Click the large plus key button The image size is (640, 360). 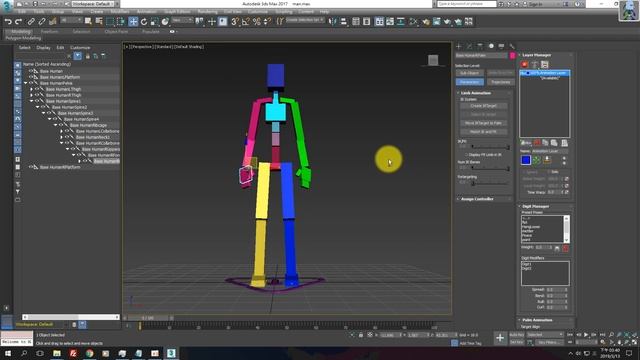click(x=500, y=338)
